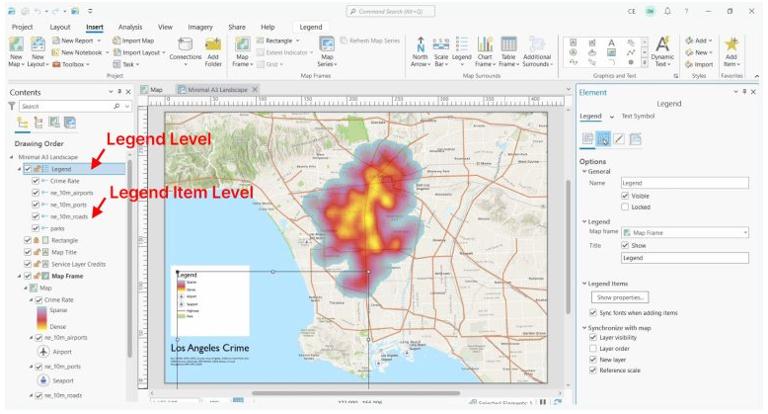Image resolution: width=768 pixels, height=414 pixels.
Task: Toggle the Locked checkbox
Action: (x=625, y=207)
